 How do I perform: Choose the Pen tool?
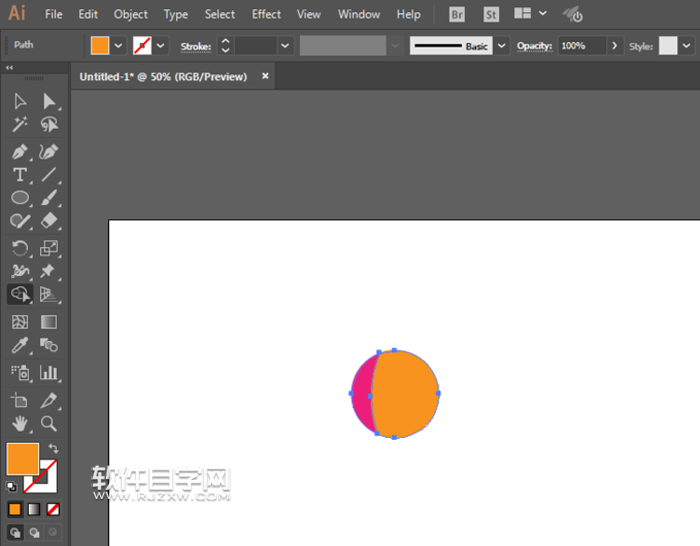pos(19,152)
